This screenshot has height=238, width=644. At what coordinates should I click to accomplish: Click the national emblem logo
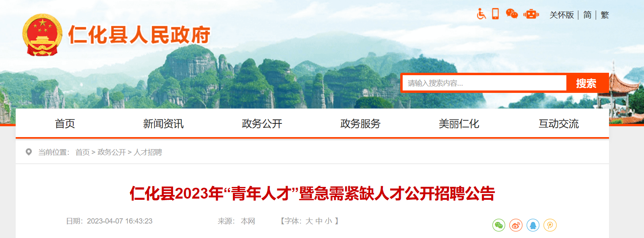point(42,35)
